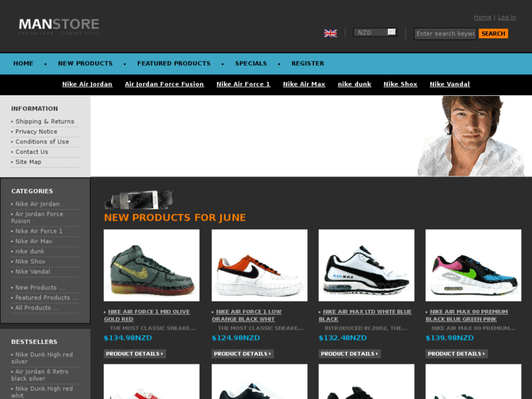Open bestseller Air Jordan 6 Retro black silver
Viewport: 532px width, 399px height.
[x=40, y=375]
